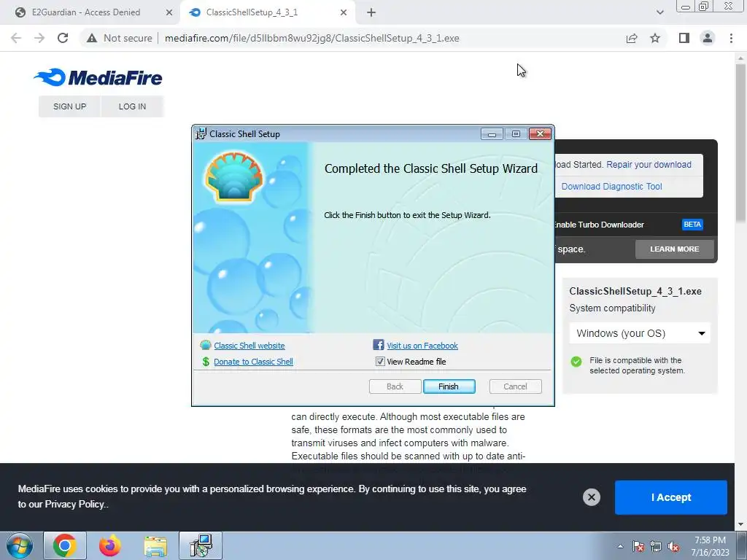Click muted volume tray icon
Screen dimensions: 747x560
point(673,546)
